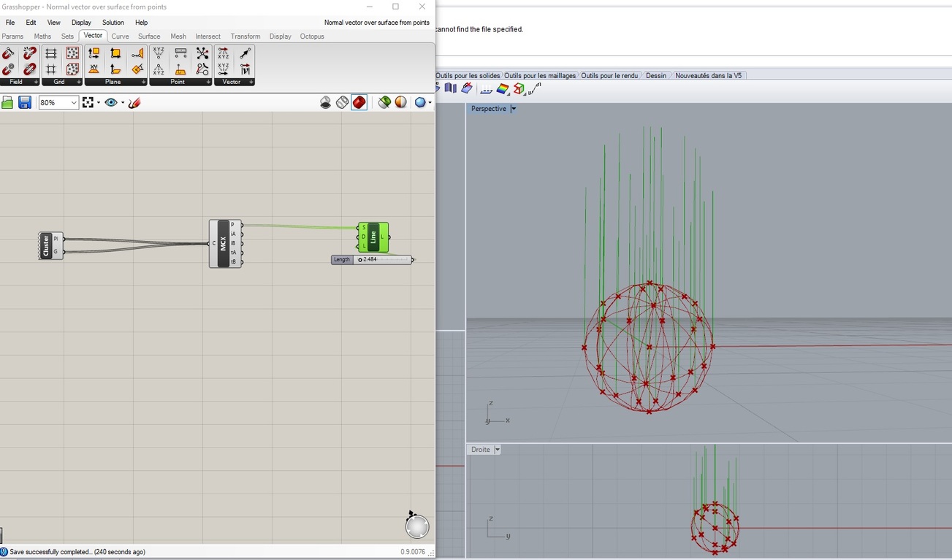Viewport: 952px width, 560px height.
Task: Save document with the floppy disk icon
Action: coord(25,103)
